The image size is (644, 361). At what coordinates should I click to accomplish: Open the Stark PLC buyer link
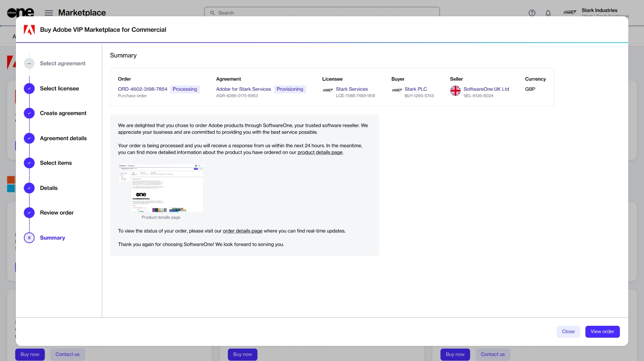(416, 89)
